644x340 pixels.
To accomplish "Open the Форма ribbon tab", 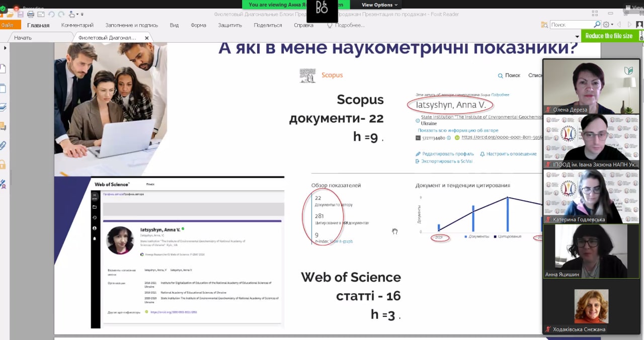I will [x=198, y=25].
